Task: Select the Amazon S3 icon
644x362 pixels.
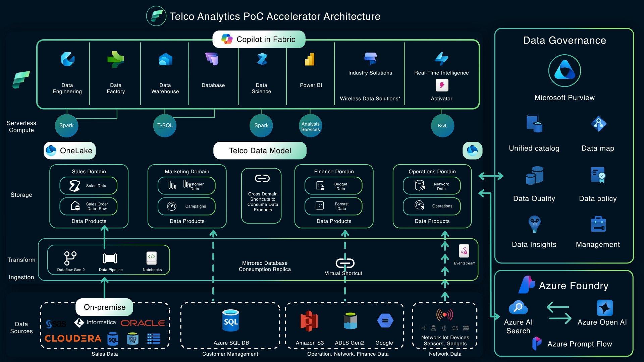Action: (309, 321)
